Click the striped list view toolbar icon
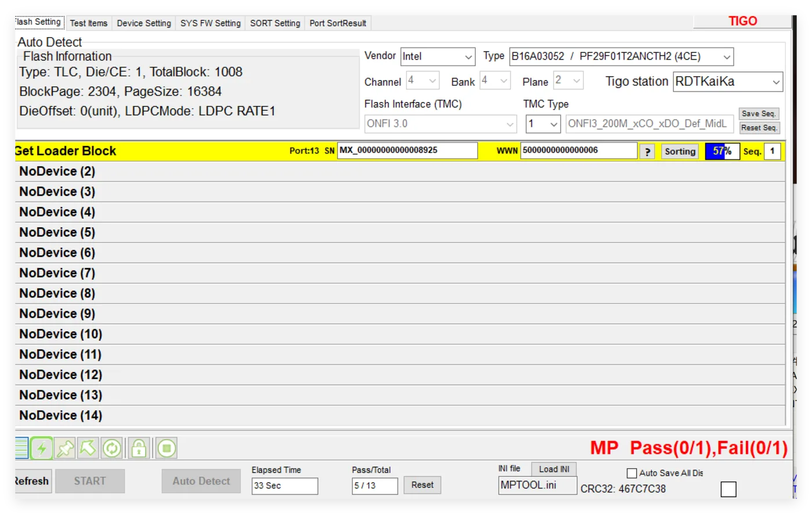Viewport: 812px width, 514px height. point(21,448)
